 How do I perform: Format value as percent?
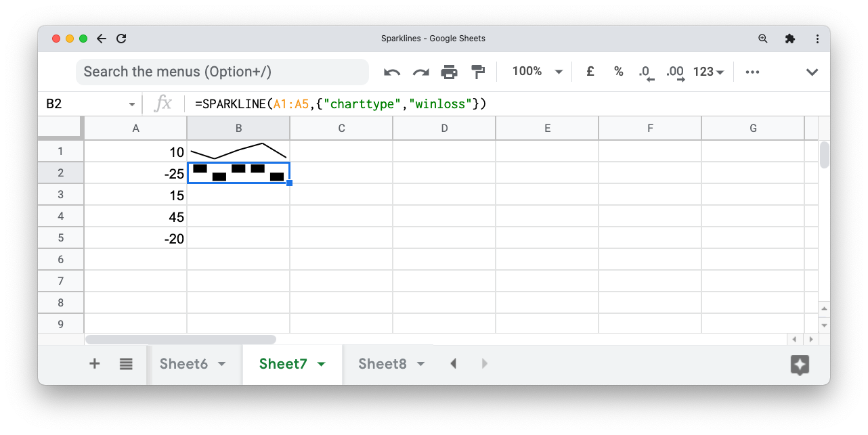pyautogui.click(x=618, y=71)
